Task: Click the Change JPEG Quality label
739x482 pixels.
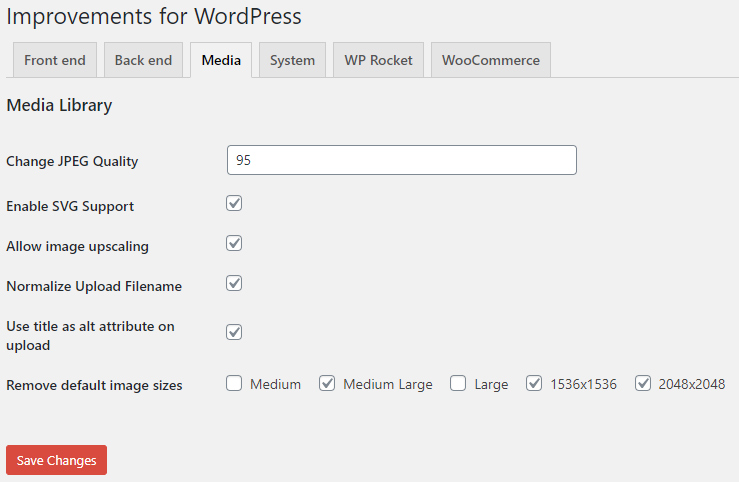Action: 72,162
